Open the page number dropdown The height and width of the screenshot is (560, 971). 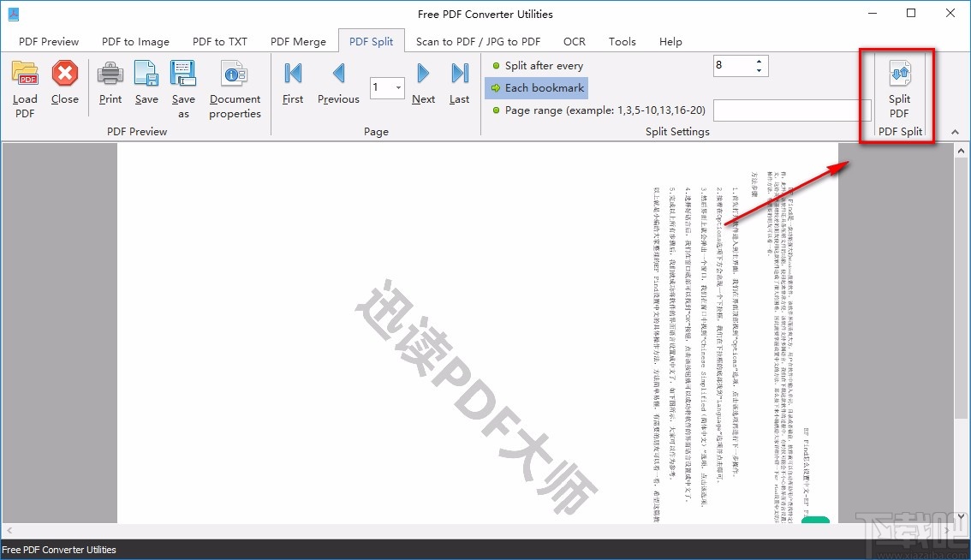(398, 87)
